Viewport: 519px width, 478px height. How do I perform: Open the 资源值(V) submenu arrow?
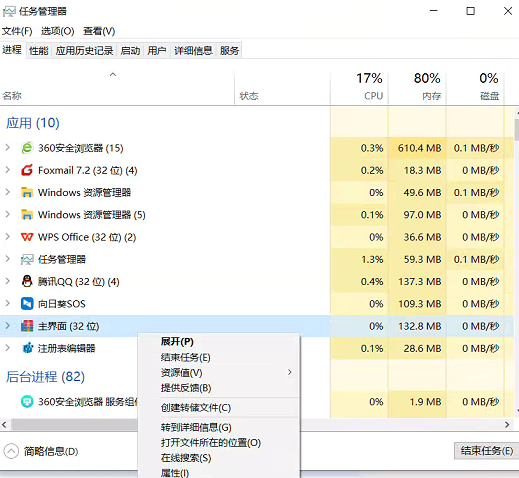pyautogui.click(x=290, y=372)
